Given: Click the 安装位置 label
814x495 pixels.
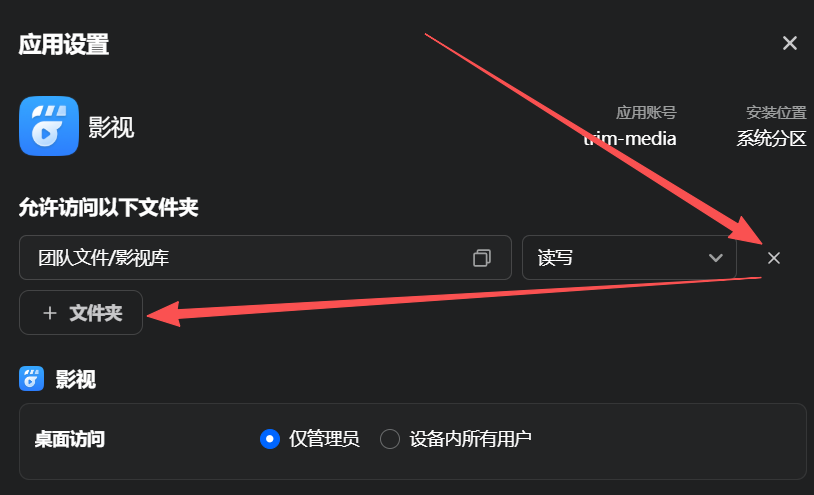Looking at the screenshot, I should tap(776, 112).
